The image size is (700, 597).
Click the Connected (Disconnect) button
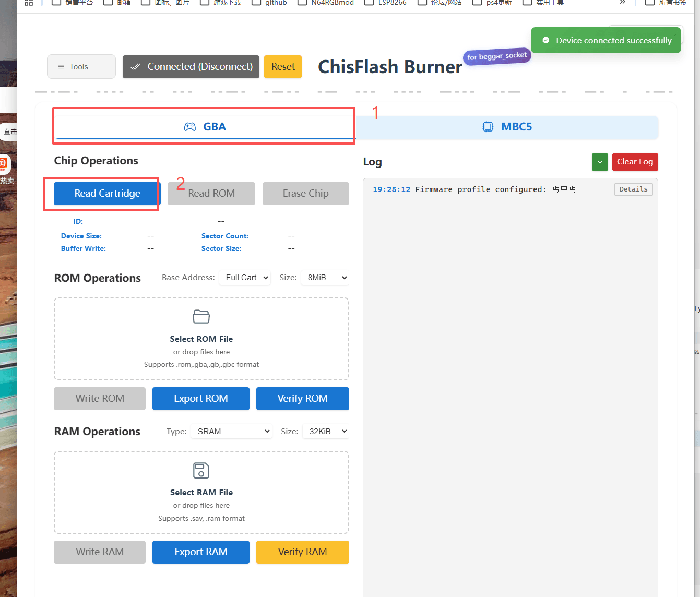191,67
